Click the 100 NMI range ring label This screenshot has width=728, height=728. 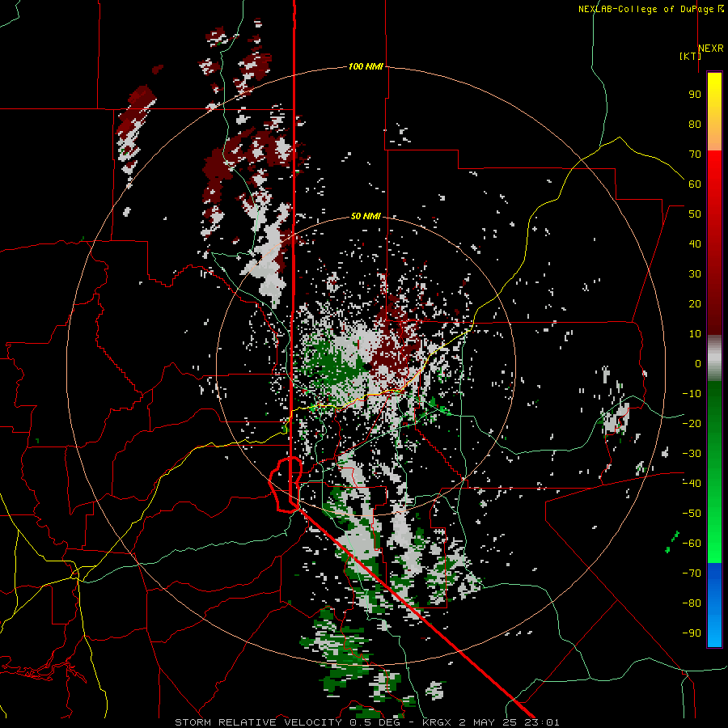point(366,66)
